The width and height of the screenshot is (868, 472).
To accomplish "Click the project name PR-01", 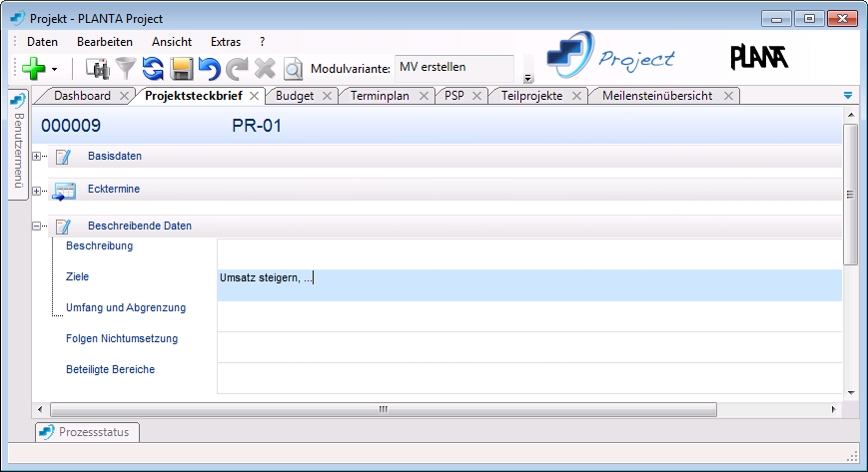I will pos(257,126).
